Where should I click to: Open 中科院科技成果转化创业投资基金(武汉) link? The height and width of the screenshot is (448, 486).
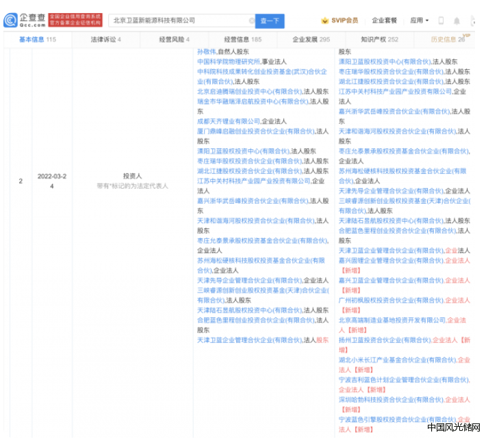[262, 77]
